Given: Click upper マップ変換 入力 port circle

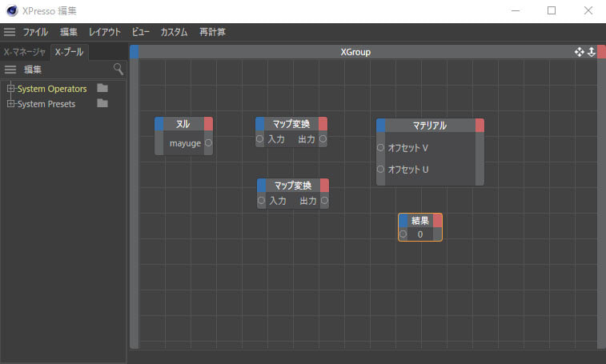Looking at the screenshot, I should [x=259, y=138].
